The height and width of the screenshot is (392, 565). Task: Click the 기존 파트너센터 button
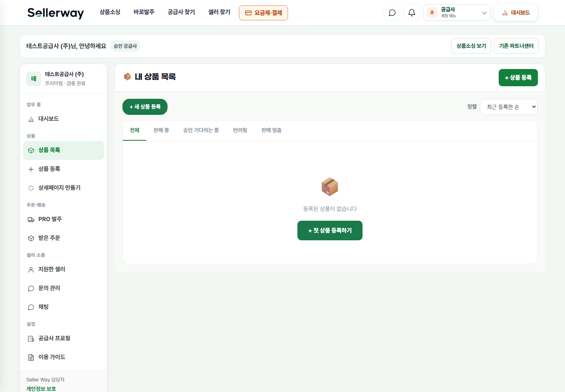point(516,46)
